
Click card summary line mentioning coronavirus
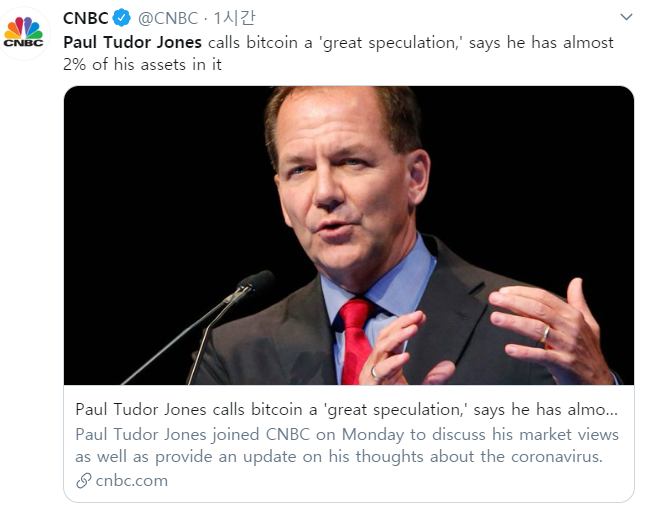click(x=339, y=457)
